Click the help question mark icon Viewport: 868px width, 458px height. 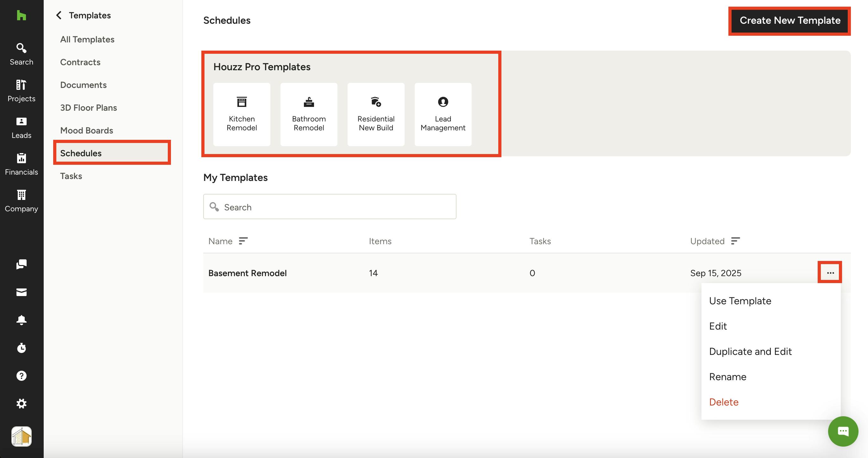tap(21, 375)
